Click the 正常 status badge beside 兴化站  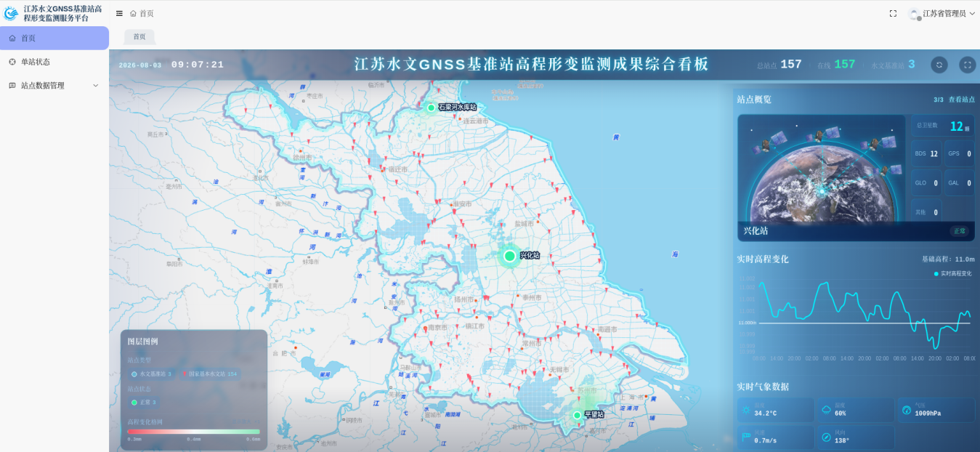click(x=960, y=231)
